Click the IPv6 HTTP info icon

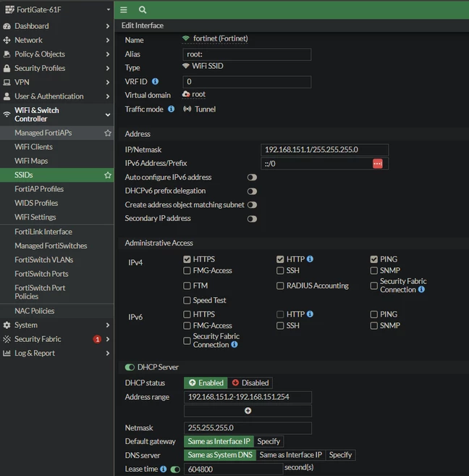(x=310, y=314)
